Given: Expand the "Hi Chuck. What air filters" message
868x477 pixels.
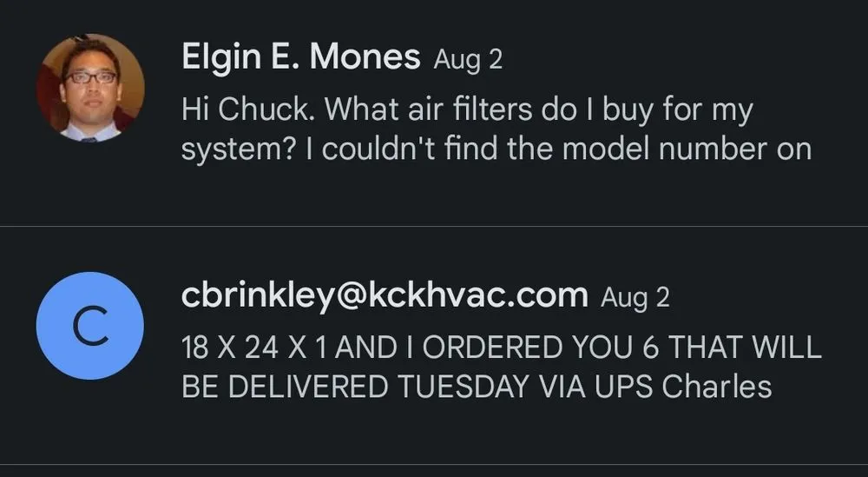Looking at the screenshot, I should pyautogui.click(x=467, y=110).
